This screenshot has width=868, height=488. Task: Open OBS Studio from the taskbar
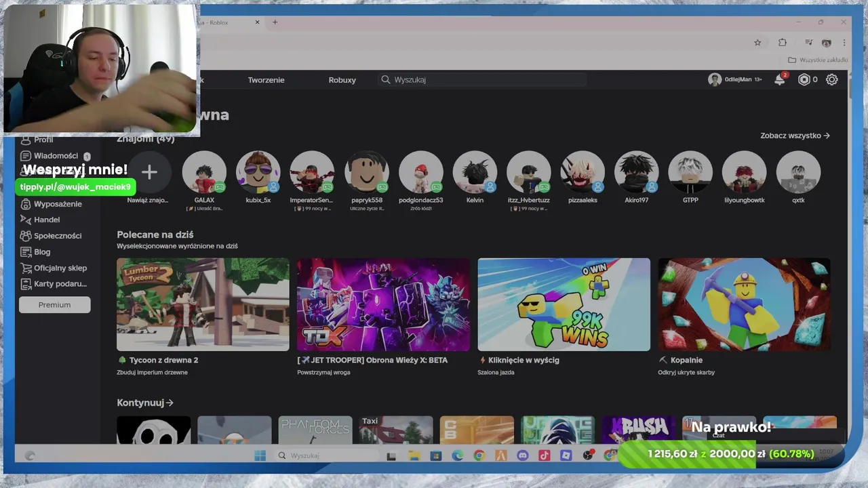point(588,455)
